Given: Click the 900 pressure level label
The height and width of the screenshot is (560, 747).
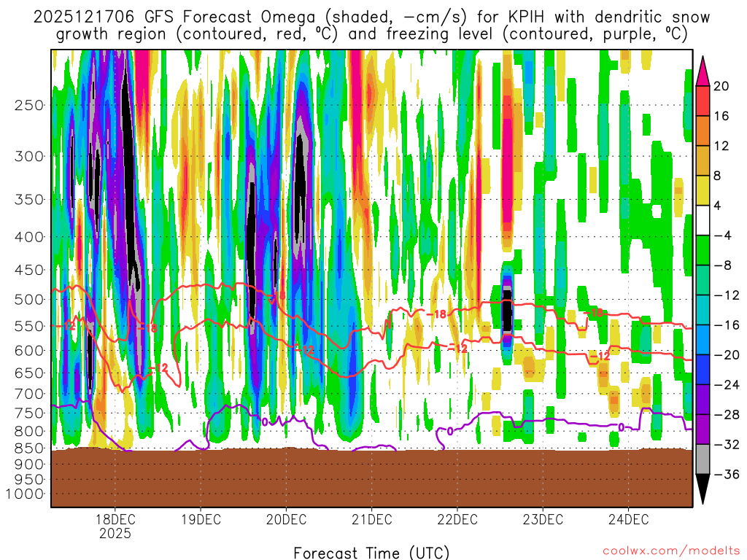Looking at the screenshot, I should [x=29, y=464].
